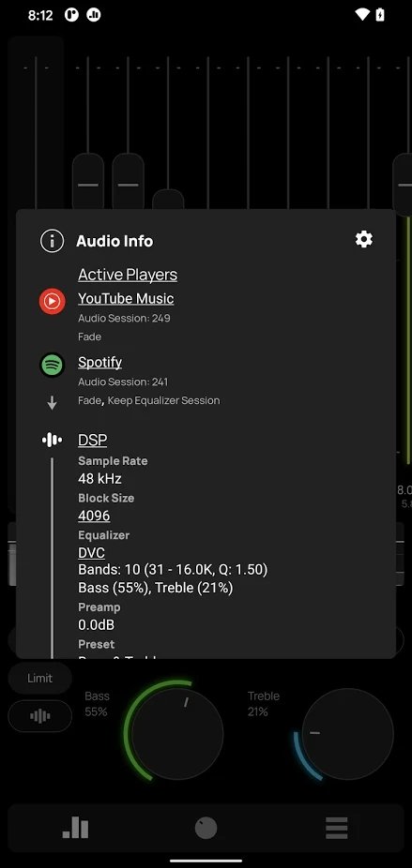Expand the Active Players heading
Viewport: 412px width, 868px height.
coord(128,275)
